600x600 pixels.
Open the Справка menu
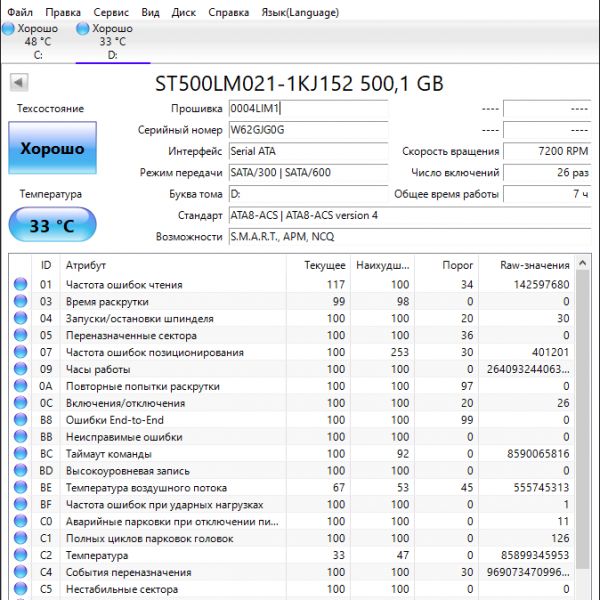coord(228,12)
